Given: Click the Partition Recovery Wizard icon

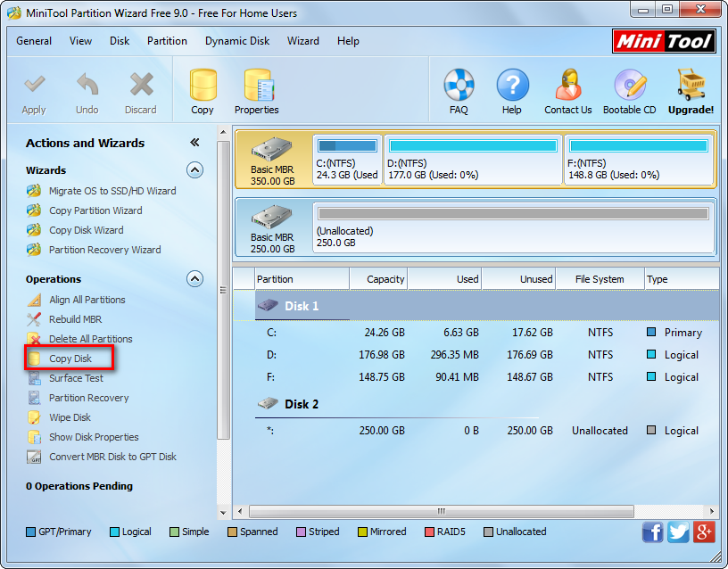Looking at the screenshot, I should [x=34, y=250].
